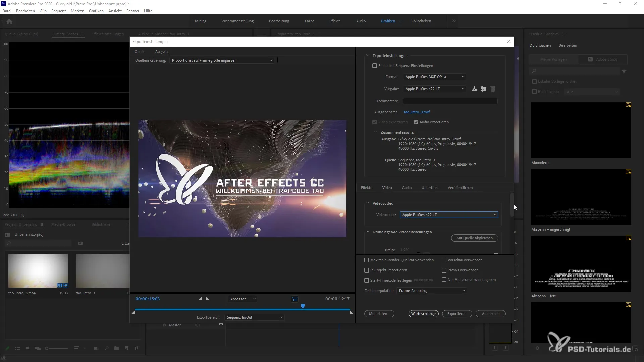Switch Project panel to icon view
This screenshot has height=362, width=644.
point(28,348)
